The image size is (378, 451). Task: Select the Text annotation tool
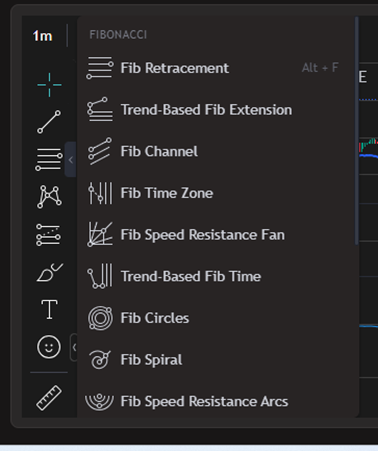49,309
